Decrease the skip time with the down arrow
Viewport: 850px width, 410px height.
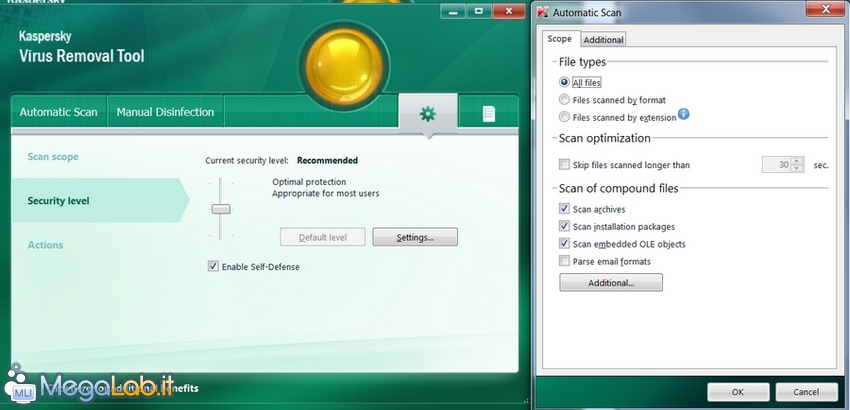tap(797, 169)
